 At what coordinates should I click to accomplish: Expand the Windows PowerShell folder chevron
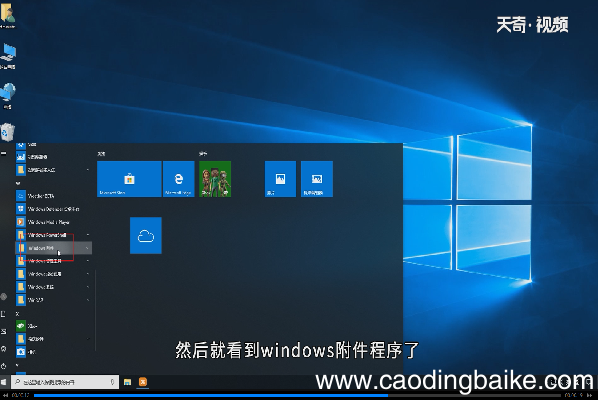[87, 235]
